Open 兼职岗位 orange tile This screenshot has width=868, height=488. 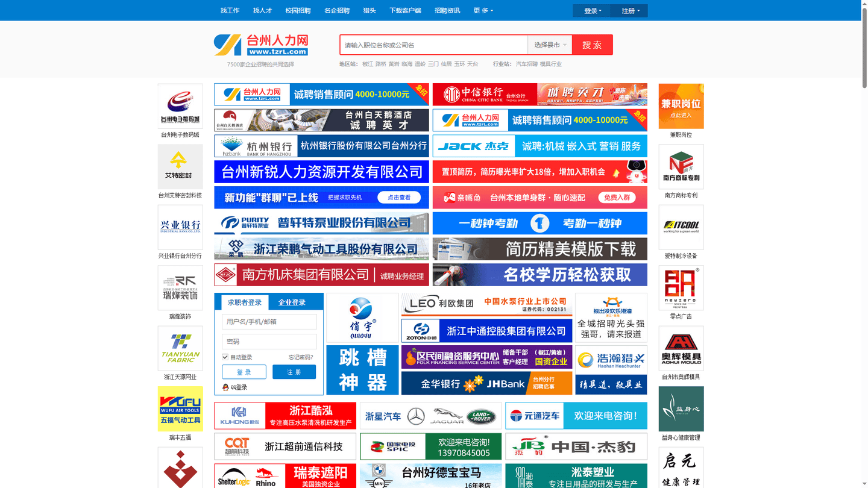coord(681,106)
